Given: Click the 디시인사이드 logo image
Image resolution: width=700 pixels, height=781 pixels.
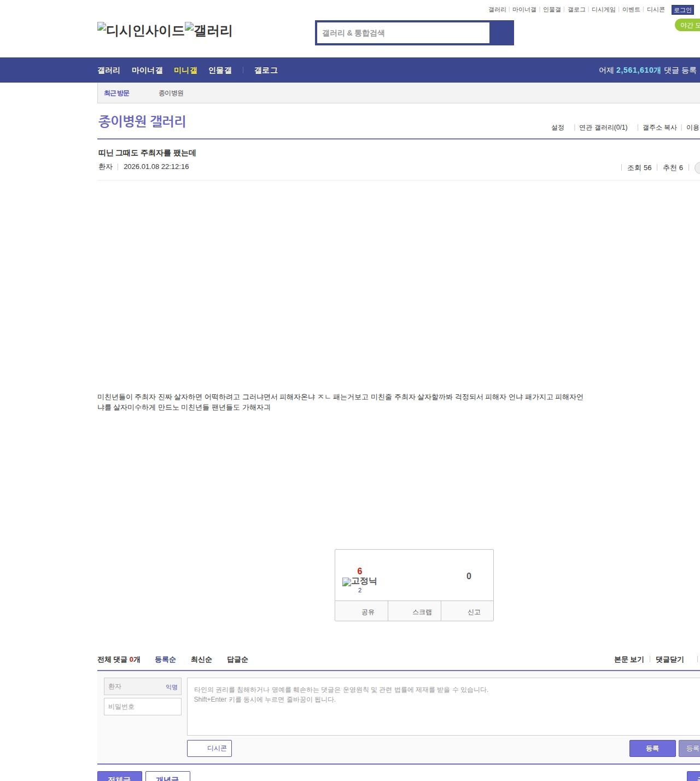Looking at the screenshot, I should 141,31.
